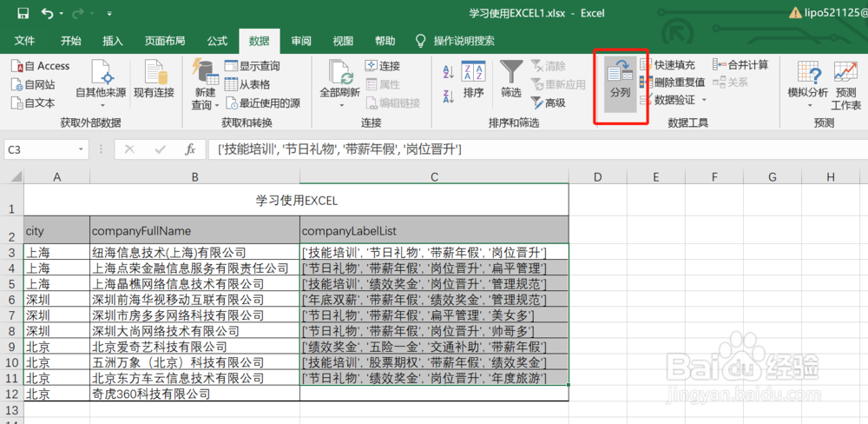Viewport: 868px width, 424px height.
Task: Click 合并计算 button
Action: (740, 65)
